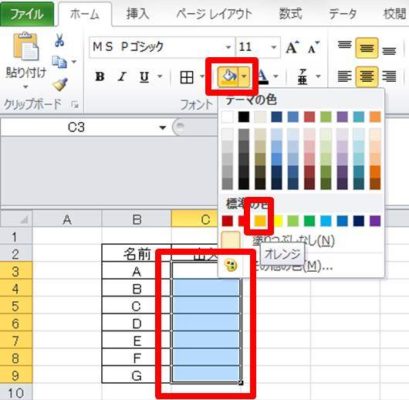Open the underline style dropdown arrow
Viewport: 409px width, 400px height.
point(160,77)
